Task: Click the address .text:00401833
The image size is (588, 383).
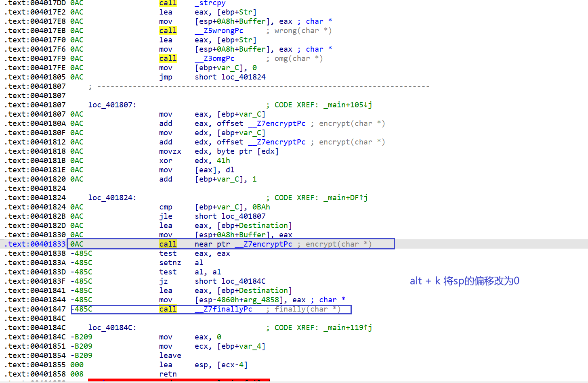Action: pyautogui.click(x=36, y=244)
